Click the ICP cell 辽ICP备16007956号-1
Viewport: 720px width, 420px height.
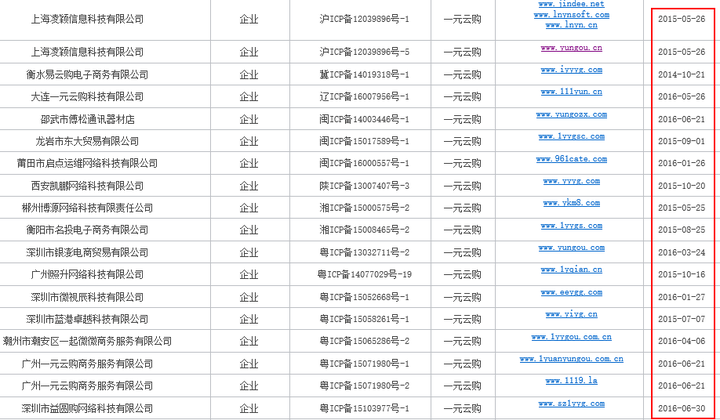pos(364,96)
